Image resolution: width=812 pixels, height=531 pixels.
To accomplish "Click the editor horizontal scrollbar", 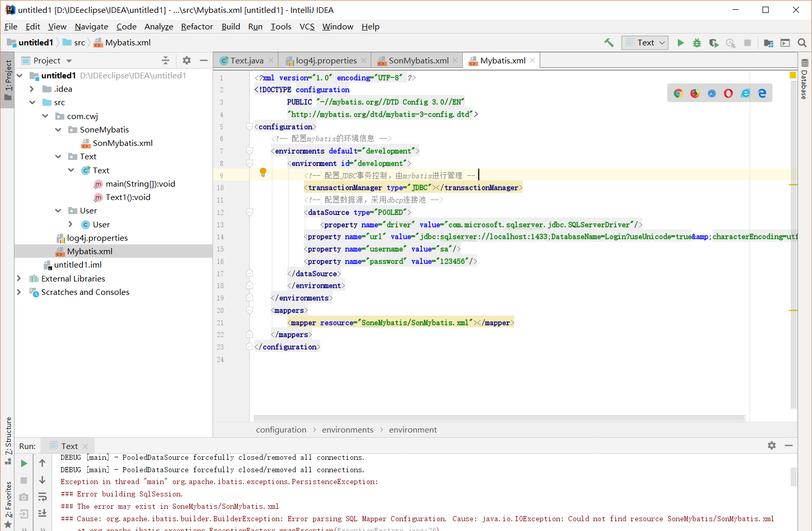I will pos(499,418).
